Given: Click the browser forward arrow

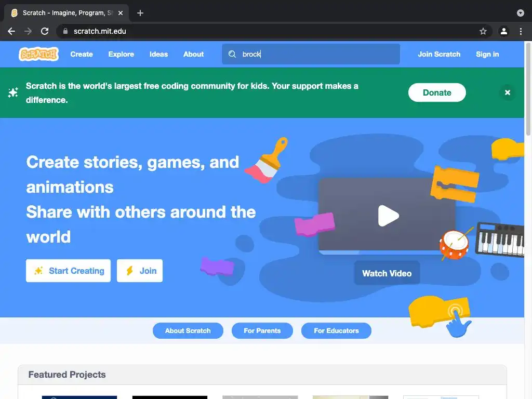Looking at the screenshot, I should [x=28, y=31].
